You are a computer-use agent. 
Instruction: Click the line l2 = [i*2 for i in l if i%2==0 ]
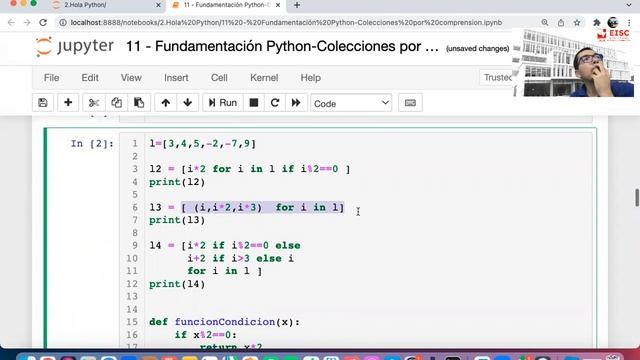tap(249, 169)
